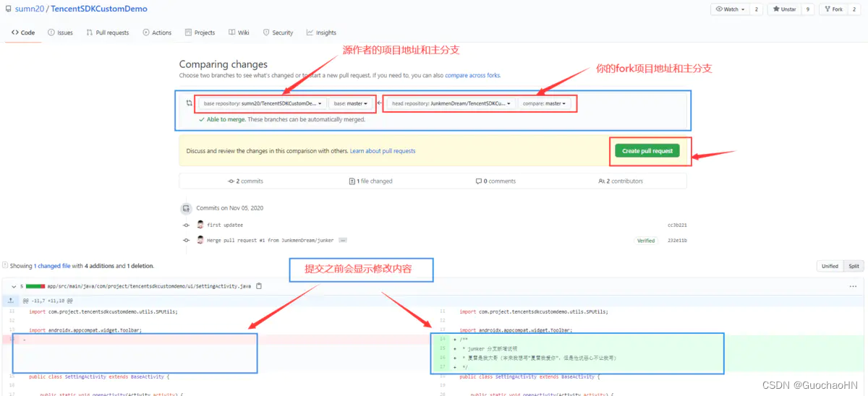
Task: Open the SettingActivity.java file path link
Action: point(149,286)
